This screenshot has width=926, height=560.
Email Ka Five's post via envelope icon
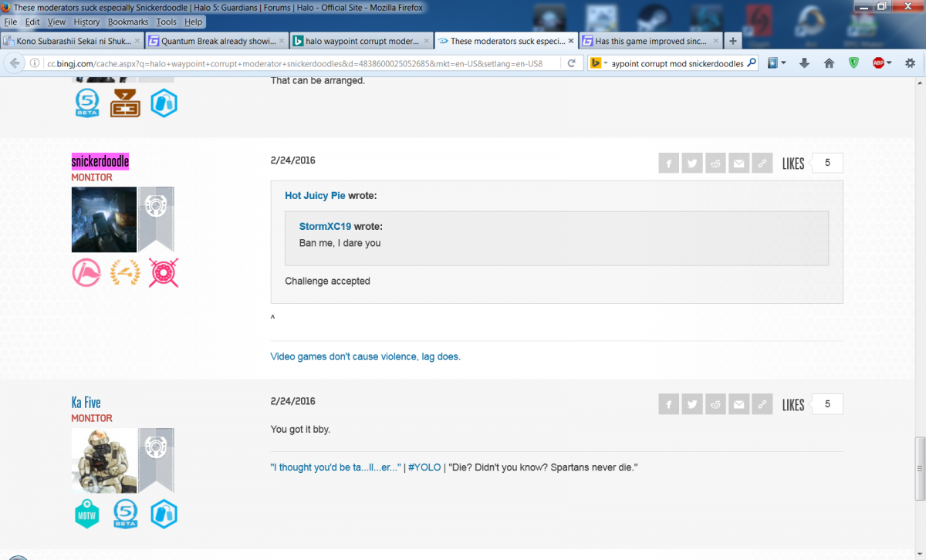coord(739,404)
